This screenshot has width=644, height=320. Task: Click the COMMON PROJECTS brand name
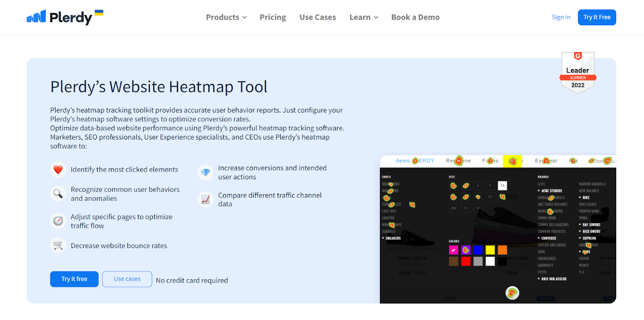pyautogui.click(x=551, y=232)
